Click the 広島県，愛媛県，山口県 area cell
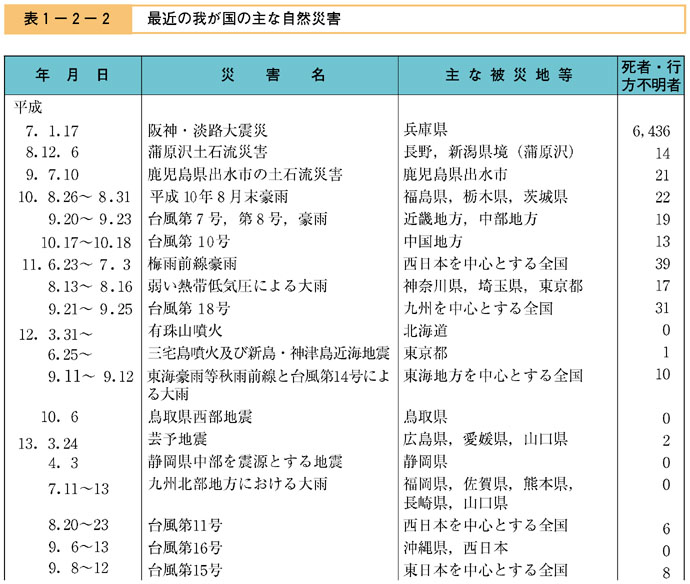 [x=486, y=439]
